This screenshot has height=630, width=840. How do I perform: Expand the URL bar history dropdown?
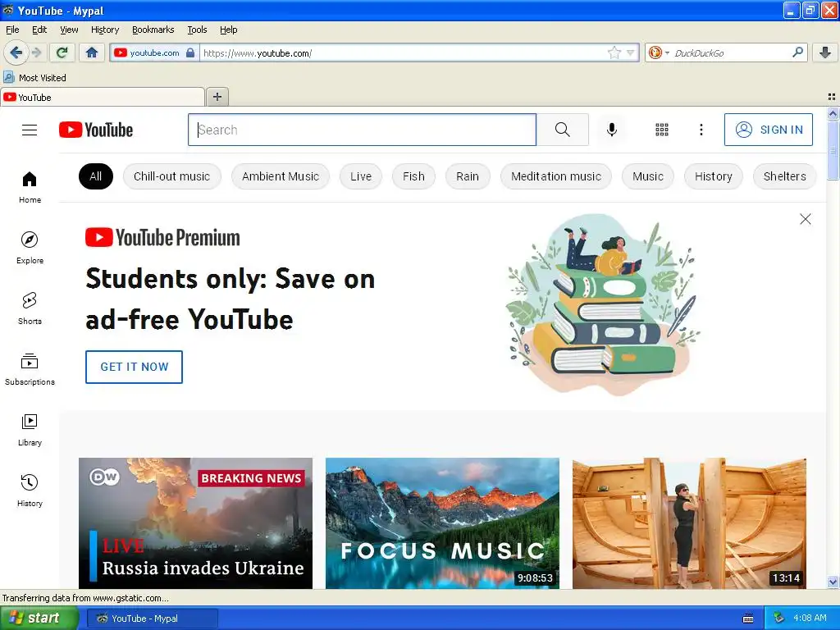[631, 52]
